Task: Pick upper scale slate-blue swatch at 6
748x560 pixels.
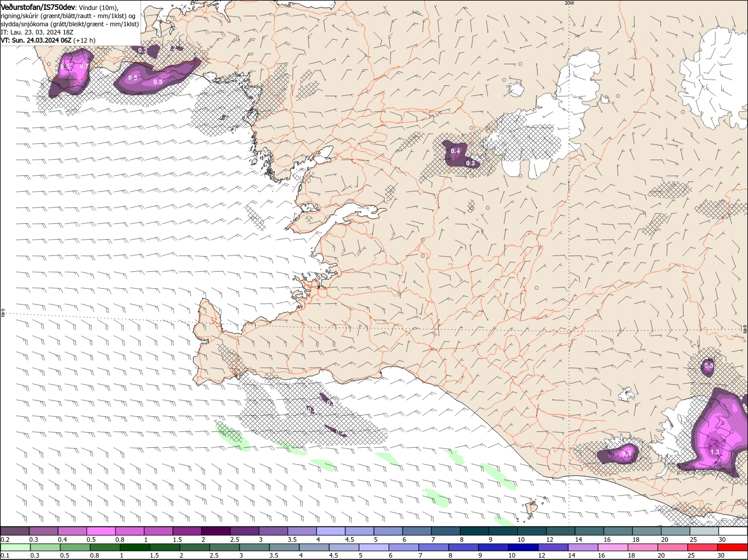Action: point(416,531)
